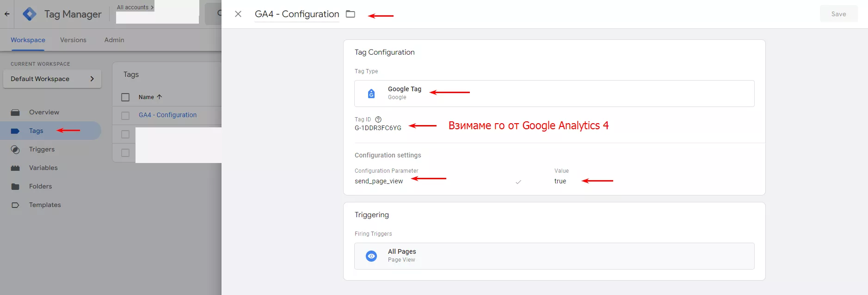This screenshot has width=868, height=295.
Task: Click the Name sort arrow in Tags table
Action: (x=160, y=97)
